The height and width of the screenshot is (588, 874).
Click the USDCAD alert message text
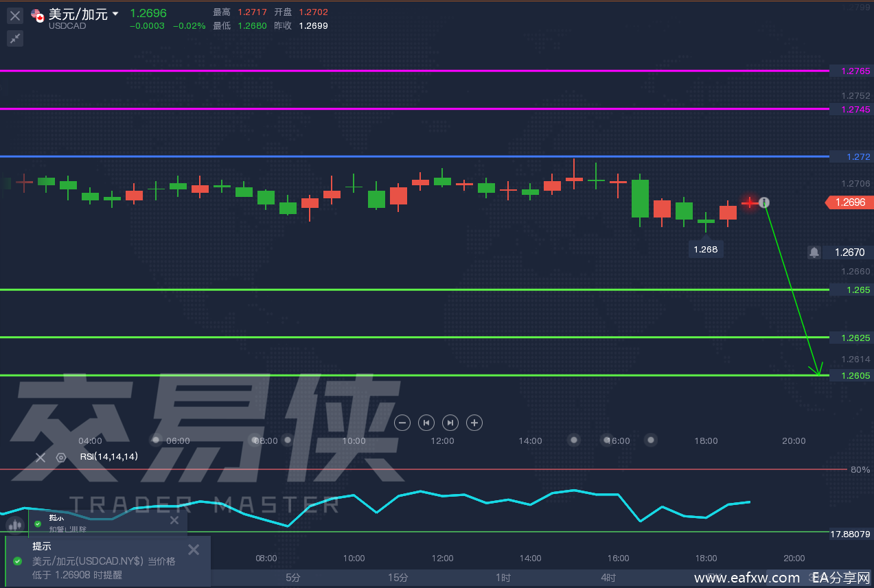pyautogui.click(x=104, y=568)
